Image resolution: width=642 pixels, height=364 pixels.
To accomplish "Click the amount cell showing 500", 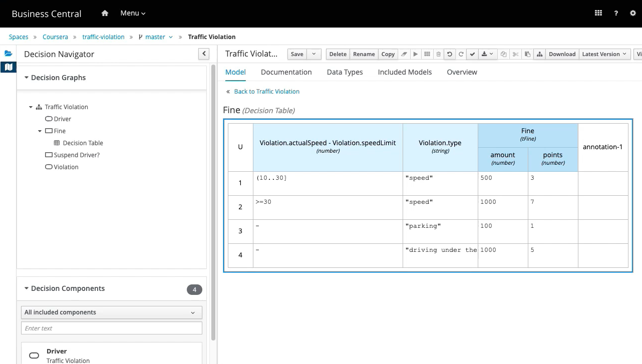I will (503, 183).
